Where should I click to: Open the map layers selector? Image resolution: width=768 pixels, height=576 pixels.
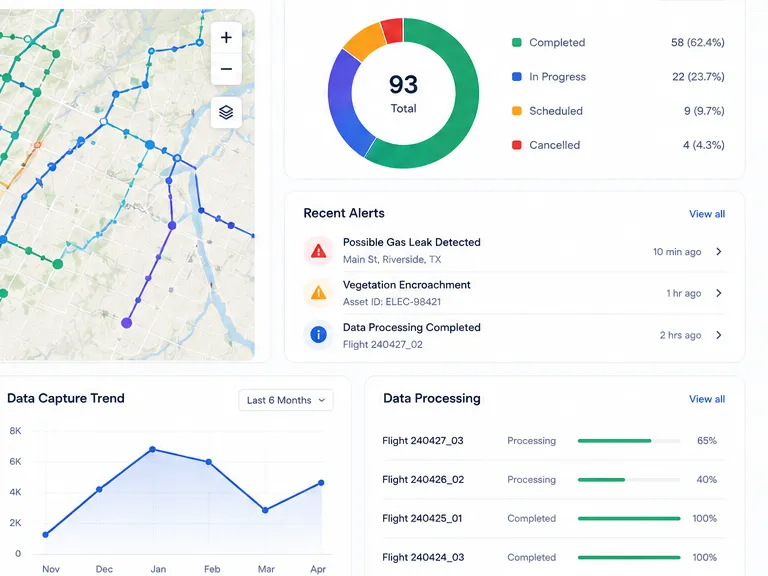click(226, 113)
